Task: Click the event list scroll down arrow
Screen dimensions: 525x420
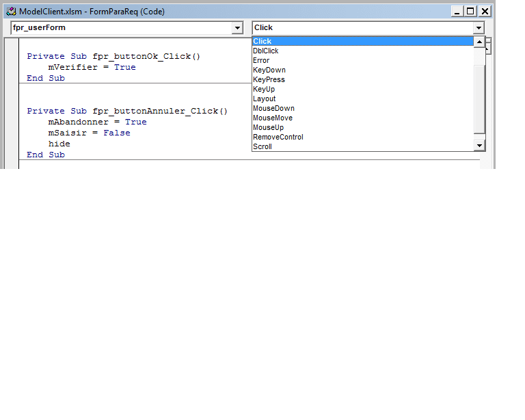Action: (x=479, y=146)
